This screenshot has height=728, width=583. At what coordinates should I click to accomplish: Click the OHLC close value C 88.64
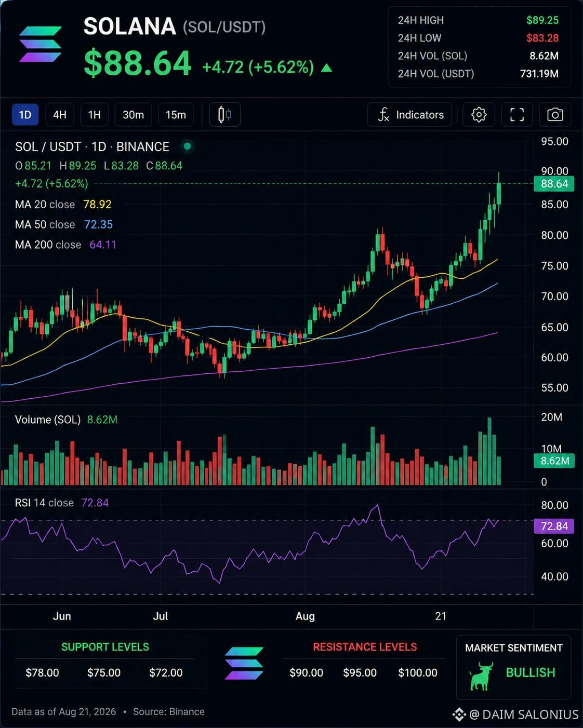[x=164, y=166]
